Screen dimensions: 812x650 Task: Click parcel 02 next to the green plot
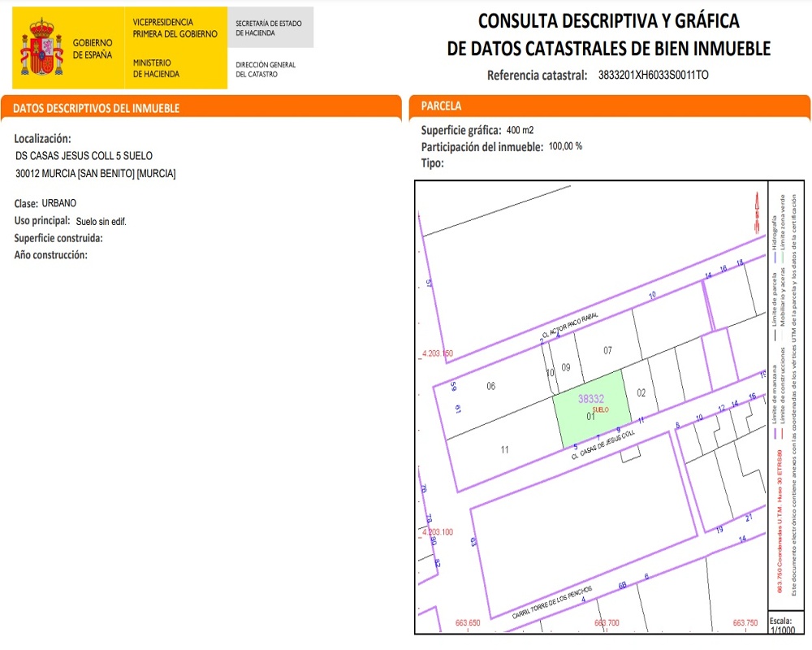pos(641,392)
